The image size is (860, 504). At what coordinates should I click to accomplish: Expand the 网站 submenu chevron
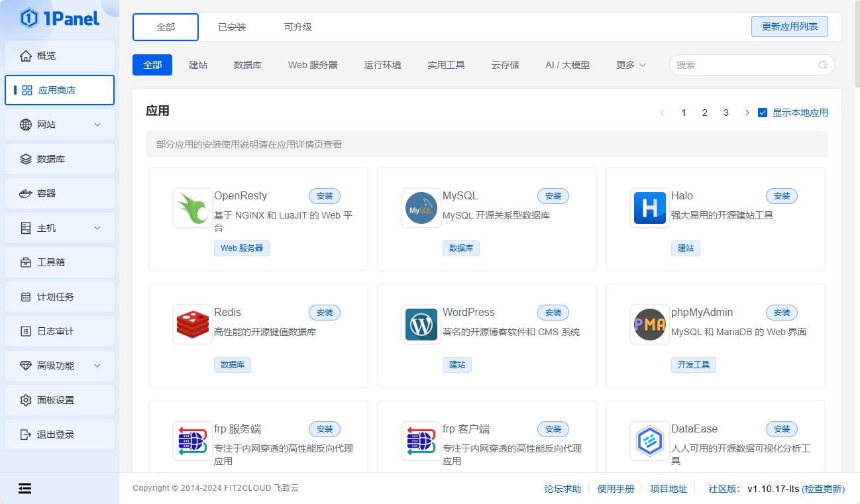tap(97, 125)
